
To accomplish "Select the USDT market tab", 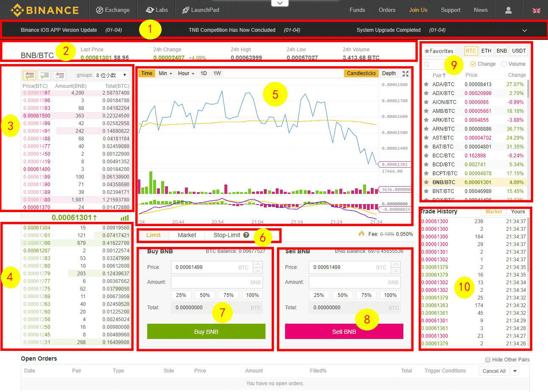I will [519, 51].
